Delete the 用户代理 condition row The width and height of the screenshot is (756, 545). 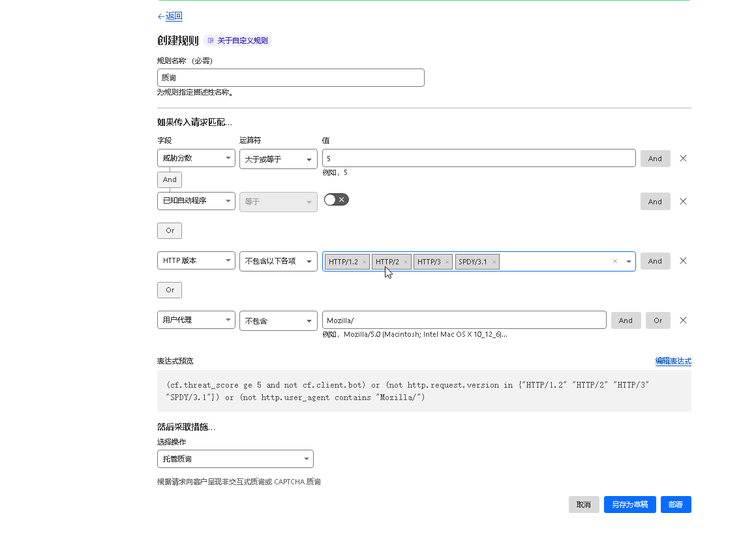click(x=683, y=320)
